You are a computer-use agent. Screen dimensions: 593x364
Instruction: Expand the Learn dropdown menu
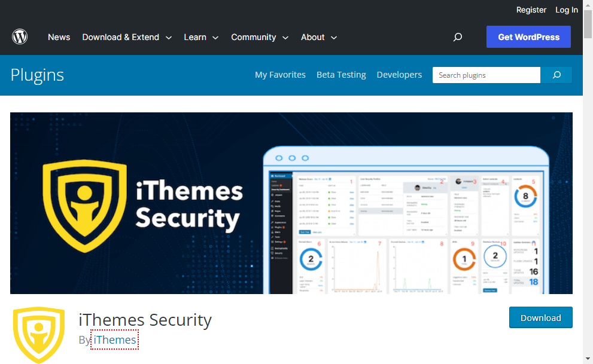201,37
